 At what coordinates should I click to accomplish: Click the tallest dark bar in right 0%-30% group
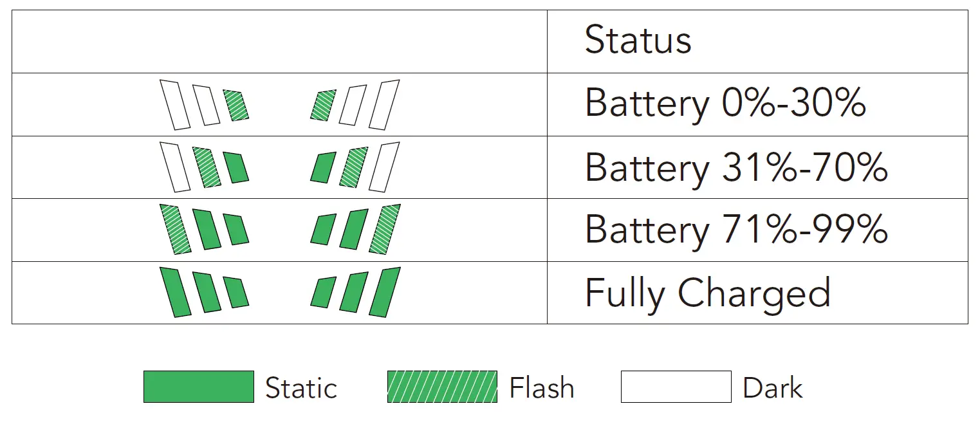(385, 104)
